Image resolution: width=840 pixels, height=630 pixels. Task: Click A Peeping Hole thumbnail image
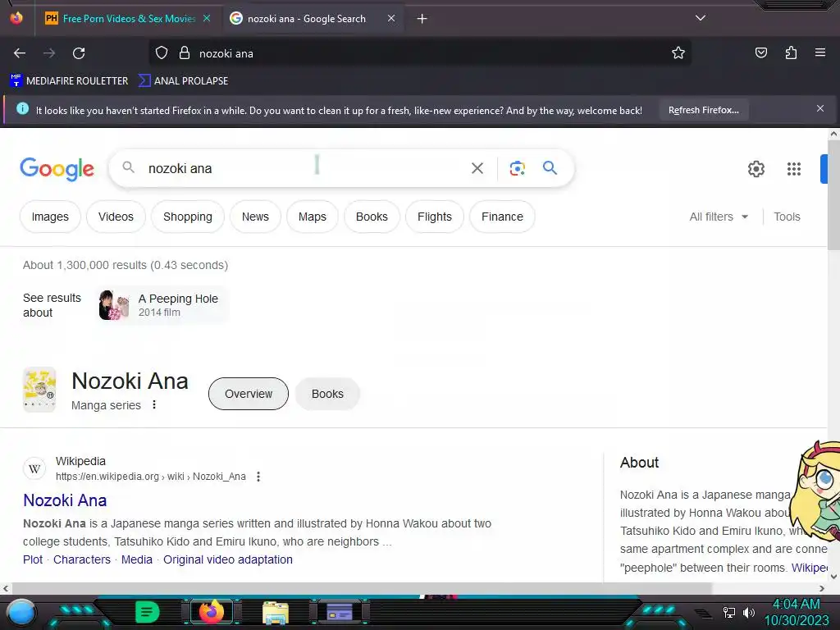click(x=114, y=305)
